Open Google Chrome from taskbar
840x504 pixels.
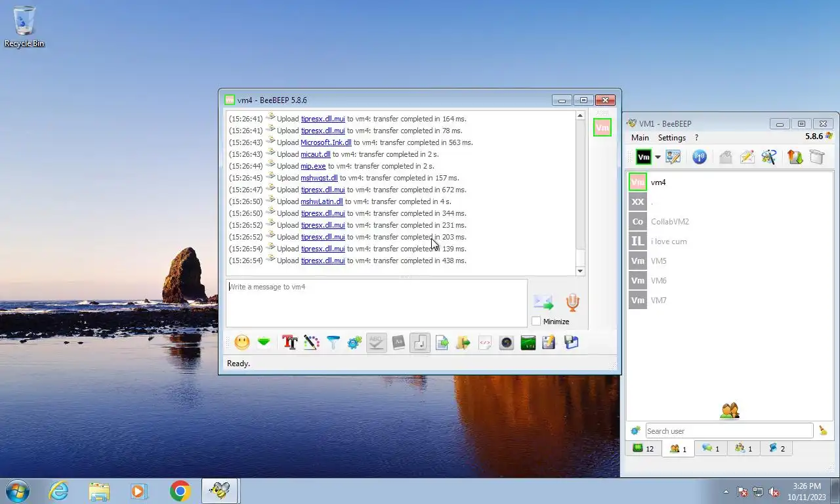click(x=180, y=491)
